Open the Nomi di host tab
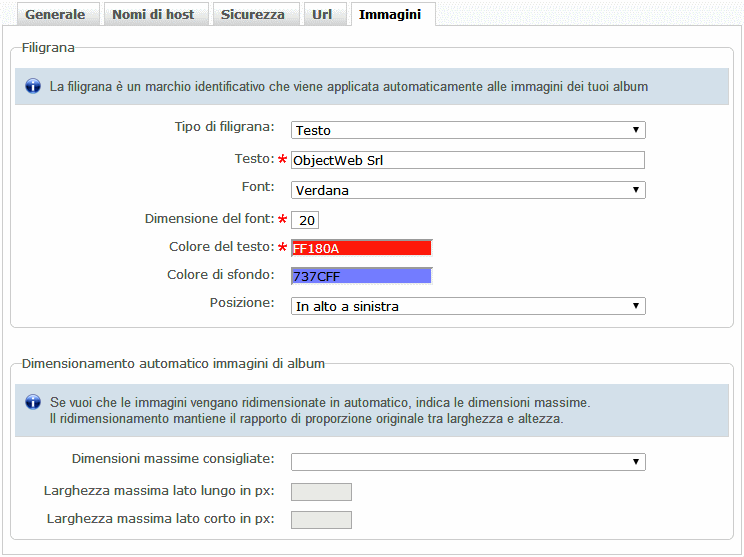Viewport: 744px width, 557px height. click(153, 15)
